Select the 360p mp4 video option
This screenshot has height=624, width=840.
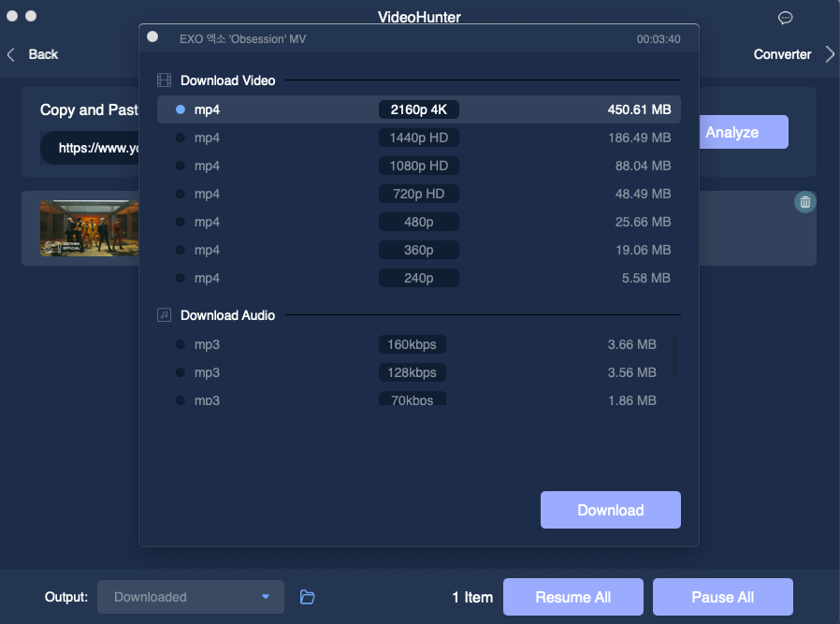(418, 250)
